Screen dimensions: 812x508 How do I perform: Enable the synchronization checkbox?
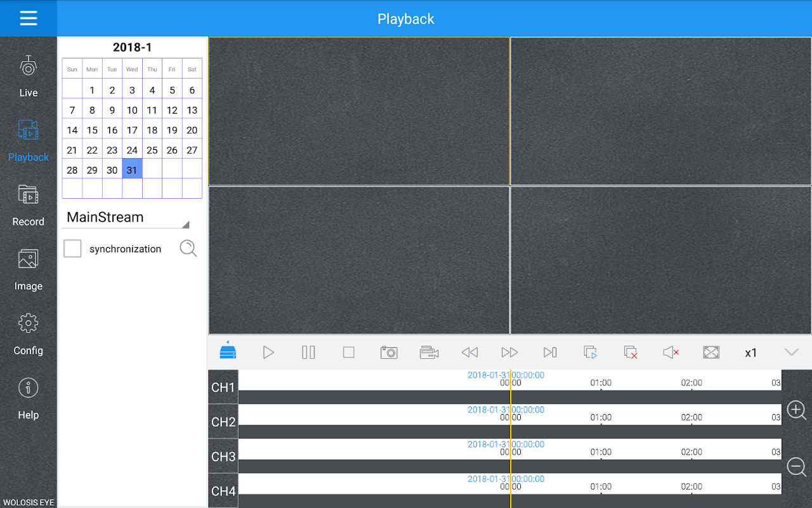click(x=72, y=248)
